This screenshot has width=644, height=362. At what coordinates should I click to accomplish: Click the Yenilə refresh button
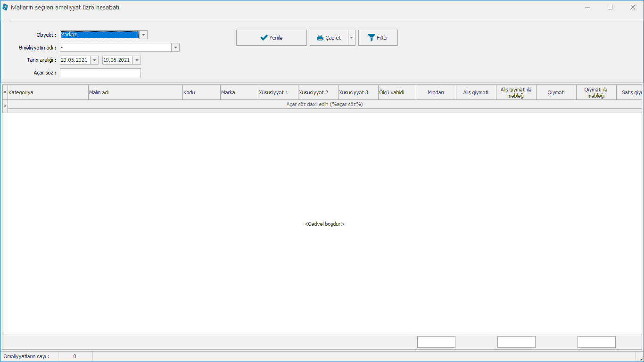(271, 38)
